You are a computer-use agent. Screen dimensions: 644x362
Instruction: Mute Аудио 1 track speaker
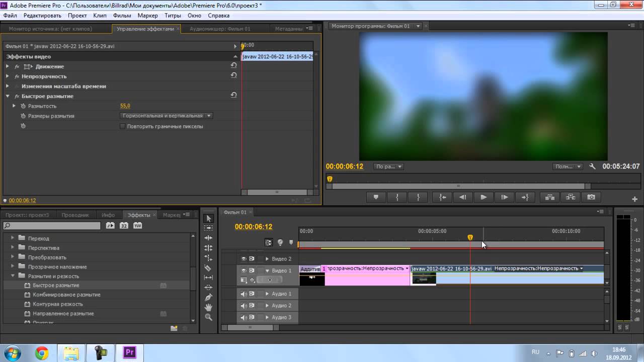244,294
